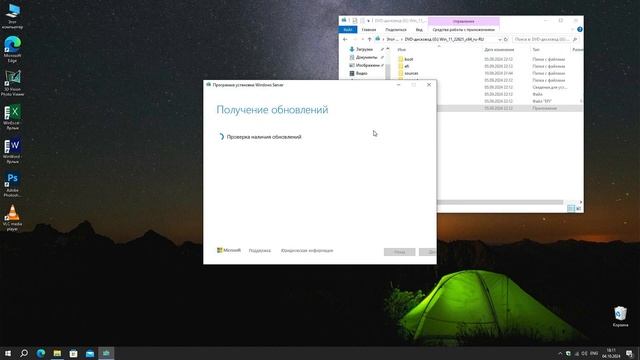The height and width of the screenshot is (360, 640).
Task: Open Microsoft Store from the taskbar
Action: [x=73, y=353]
